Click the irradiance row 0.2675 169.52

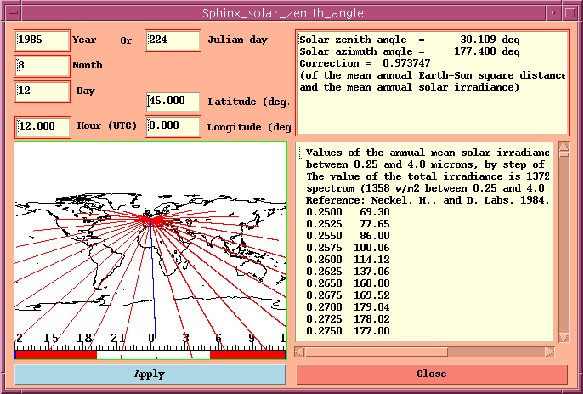coord(348,296)
